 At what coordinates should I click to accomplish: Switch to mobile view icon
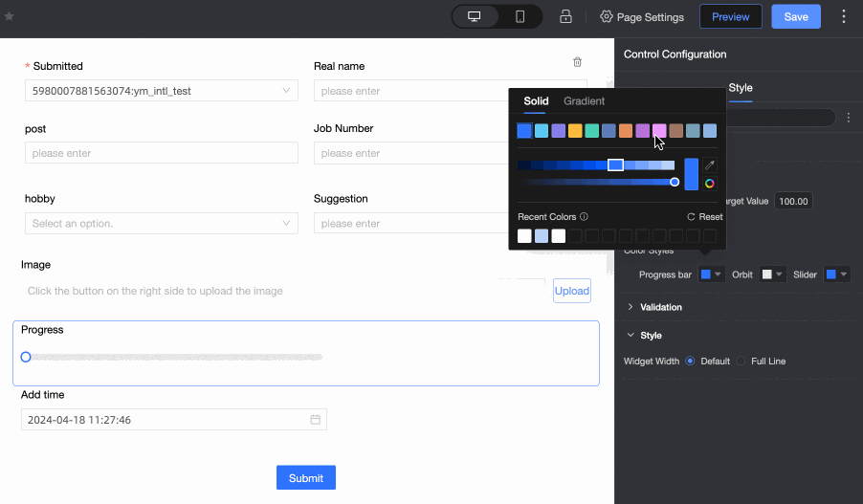coord(520,16)
